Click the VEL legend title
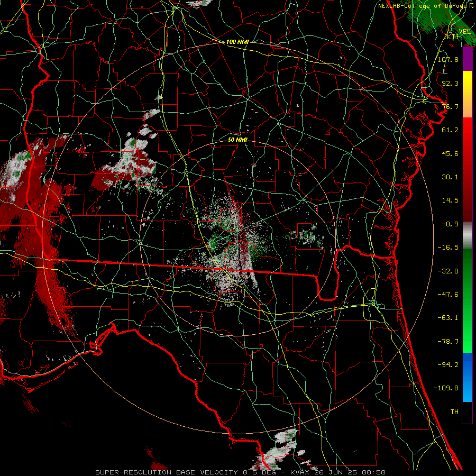Image resolution: width=476 pixels, height=476 pixels. (x=464, y=32)
